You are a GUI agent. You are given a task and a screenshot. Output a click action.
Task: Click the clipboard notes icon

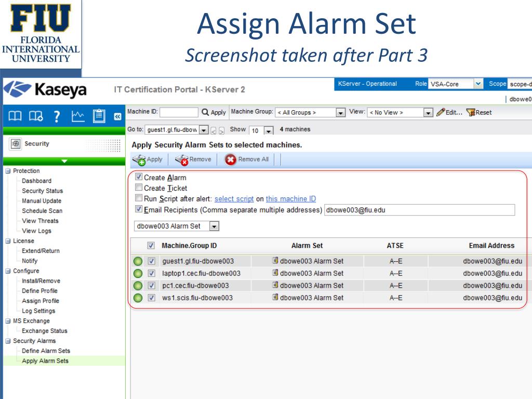(99, 116)
